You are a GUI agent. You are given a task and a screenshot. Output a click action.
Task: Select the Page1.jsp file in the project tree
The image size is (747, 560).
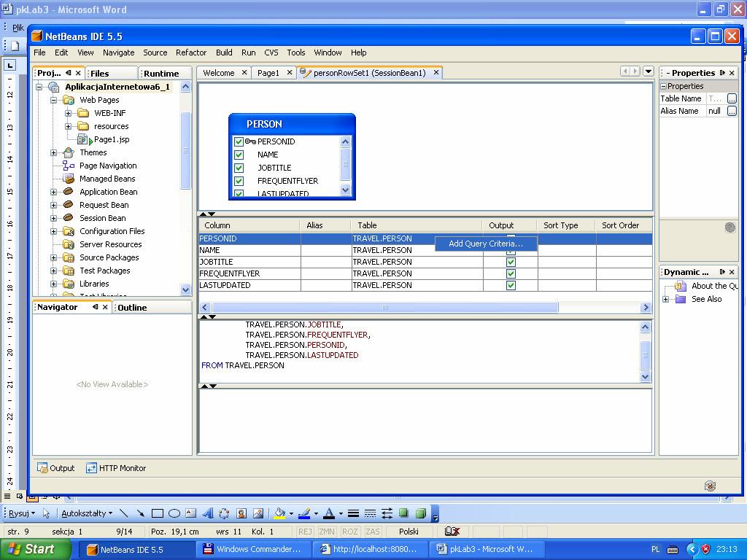point(112,139)
